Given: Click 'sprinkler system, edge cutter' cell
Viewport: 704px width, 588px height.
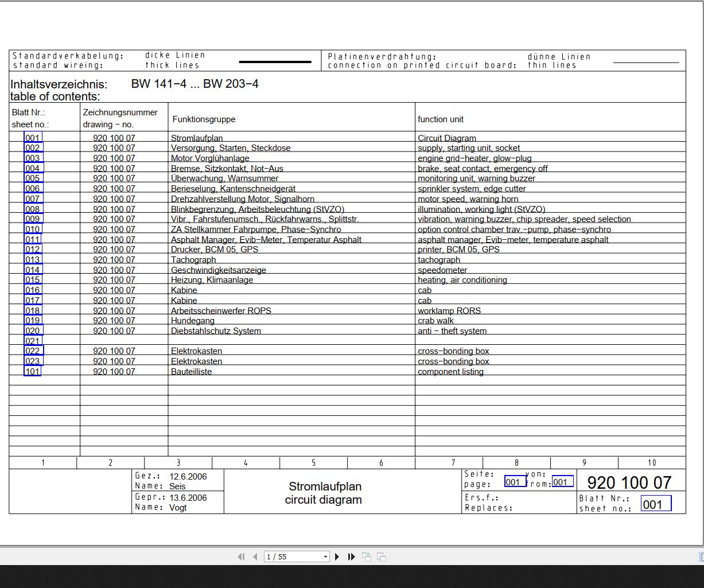Looking at the screenshot, I should click(x=472, y=189).
